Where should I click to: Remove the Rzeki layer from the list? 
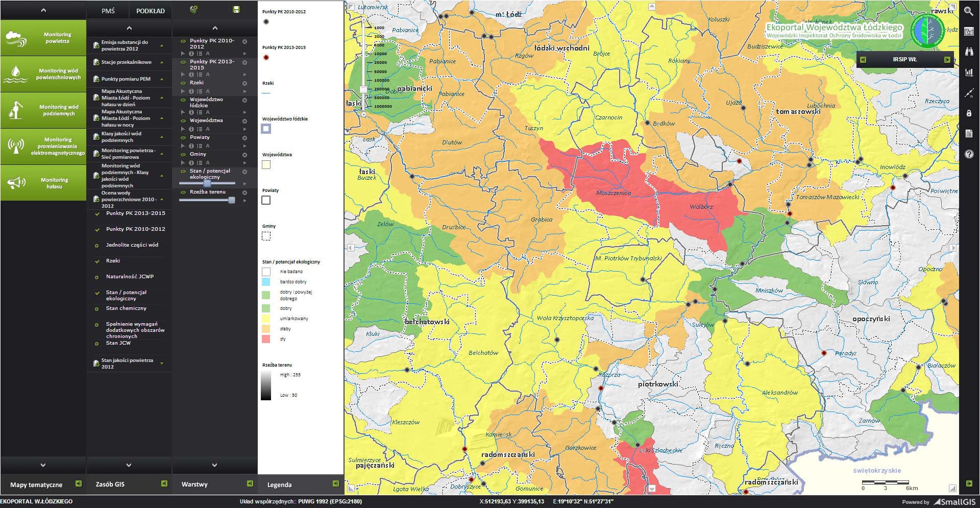(244, 83)
